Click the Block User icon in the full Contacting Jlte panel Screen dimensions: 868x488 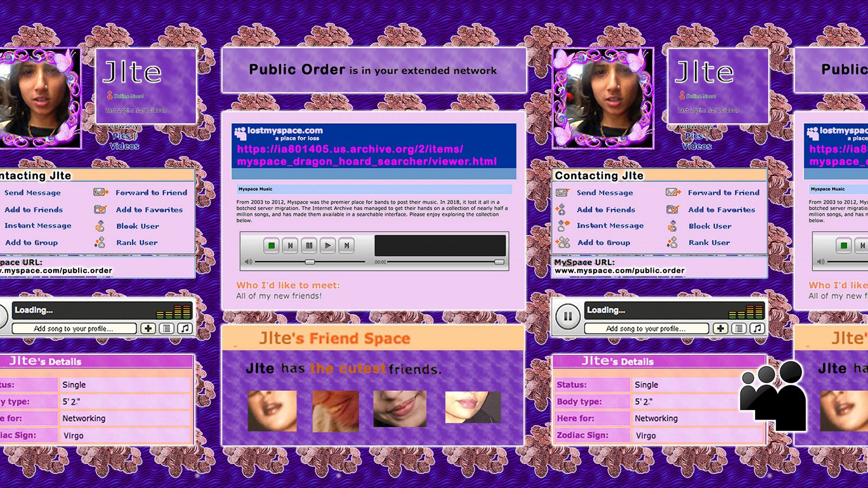tap(672, 226)
